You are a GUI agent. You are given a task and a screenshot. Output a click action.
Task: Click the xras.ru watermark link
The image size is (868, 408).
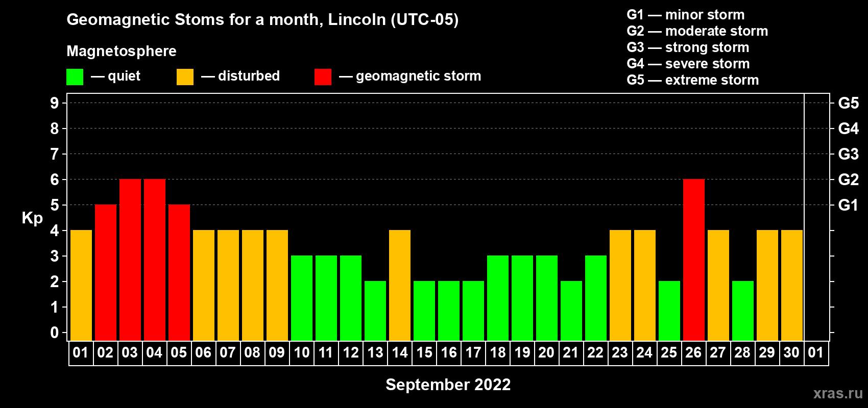coord(838,393)
